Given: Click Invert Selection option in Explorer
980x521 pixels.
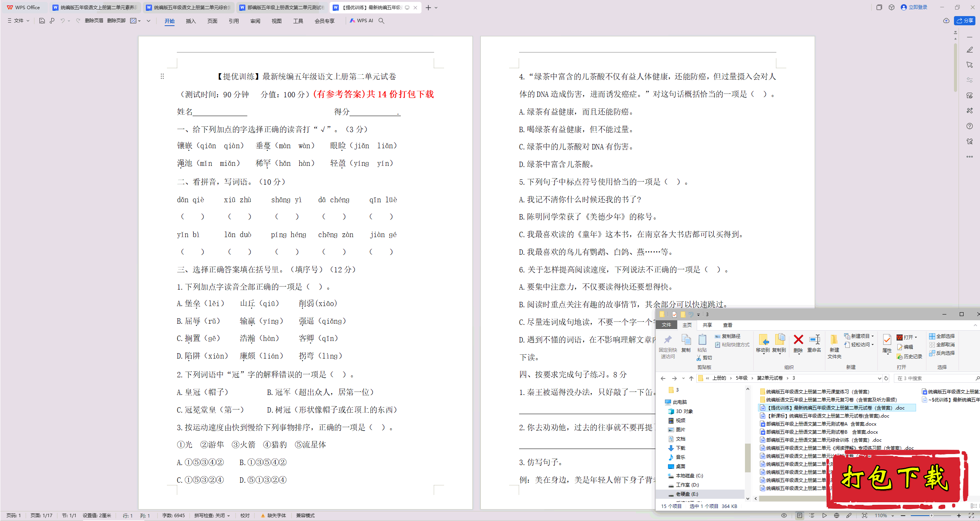Looking at the screenshot, I should pyautogui.click(x=942, y=353).
